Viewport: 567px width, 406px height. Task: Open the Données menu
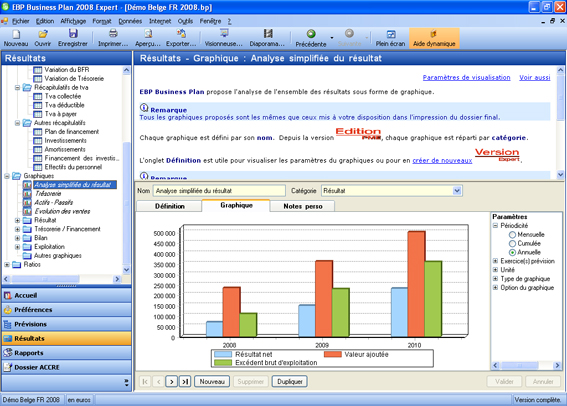(x=130, y=21)
